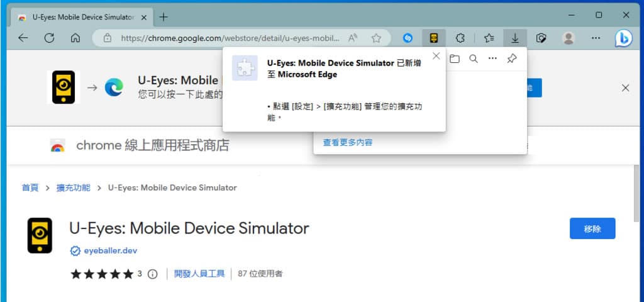Viewport: 644px width, 302px height.
Task: Open the browser home page
Action: point(75,38)
